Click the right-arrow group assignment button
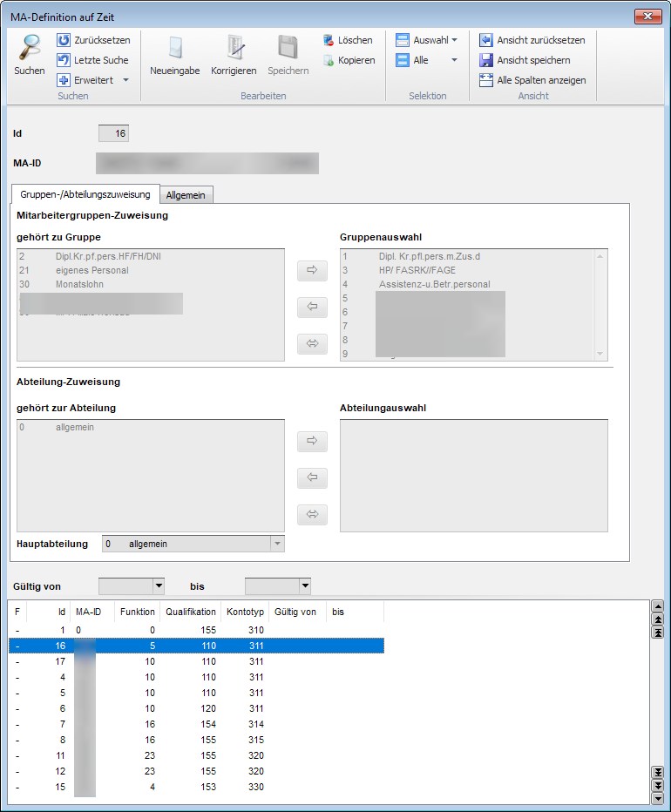Screen dimensions: 671x812 point(312,270)
